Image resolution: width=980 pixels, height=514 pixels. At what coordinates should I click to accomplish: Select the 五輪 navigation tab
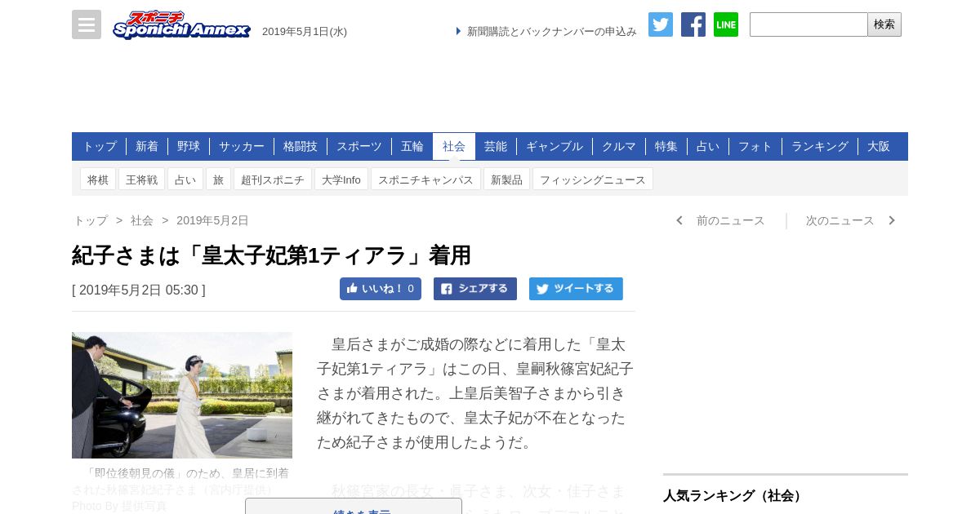click(412, 146)
